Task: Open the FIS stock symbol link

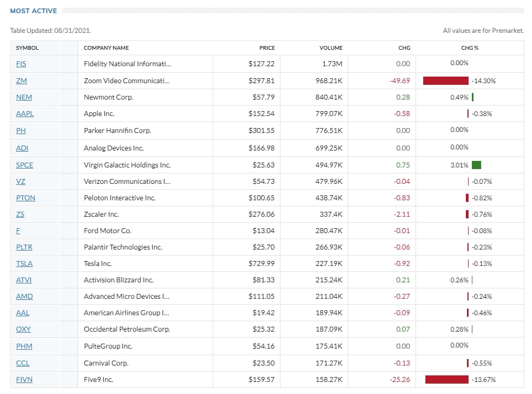Action: point(21,64)
